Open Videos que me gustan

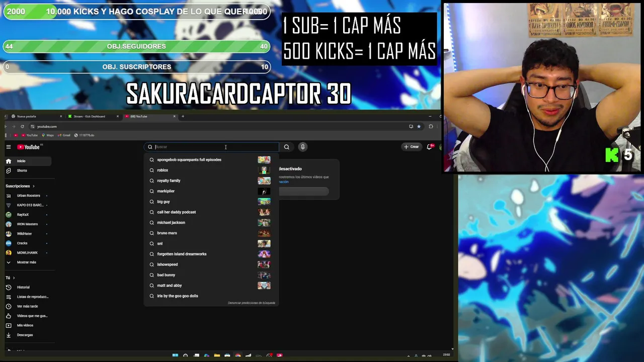[28, 316]
